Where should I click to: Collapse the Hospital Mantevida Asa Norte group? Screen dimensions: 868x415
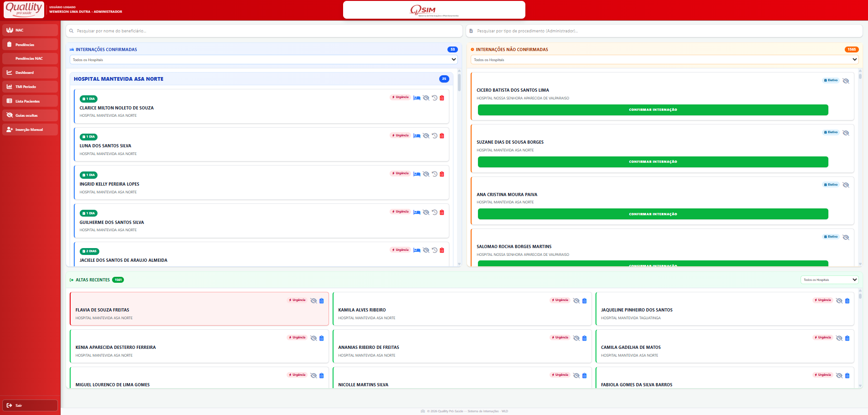[x=262, y=79]
